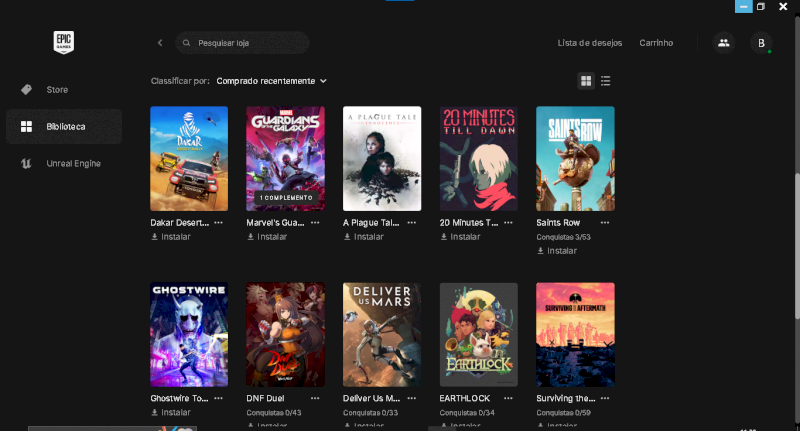Click the vertical library scrollbar
800x431 pixels.
point(797,247)
